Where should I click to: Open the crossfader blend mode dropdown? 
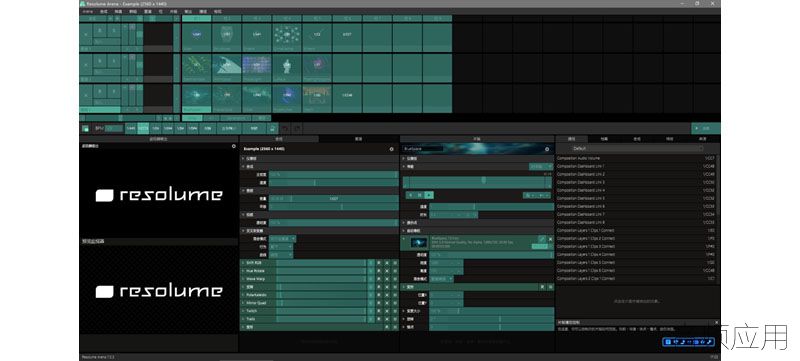click(x=282, y=239)
